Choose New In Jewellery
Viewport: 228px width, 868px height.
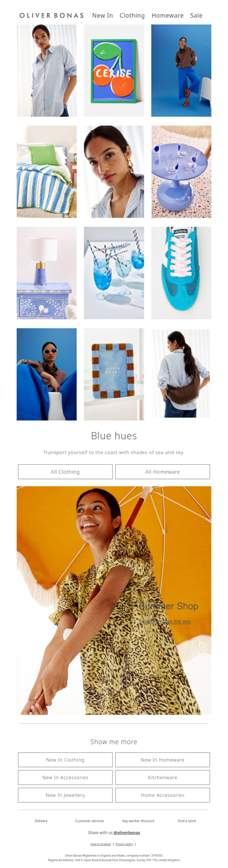65,795
